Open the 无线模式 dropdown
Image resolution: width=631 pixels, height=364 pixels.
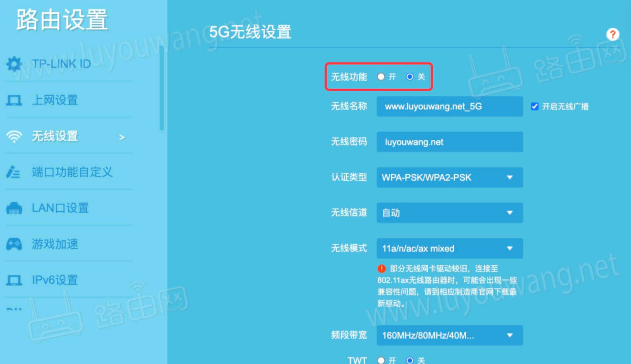click(450, 248)
